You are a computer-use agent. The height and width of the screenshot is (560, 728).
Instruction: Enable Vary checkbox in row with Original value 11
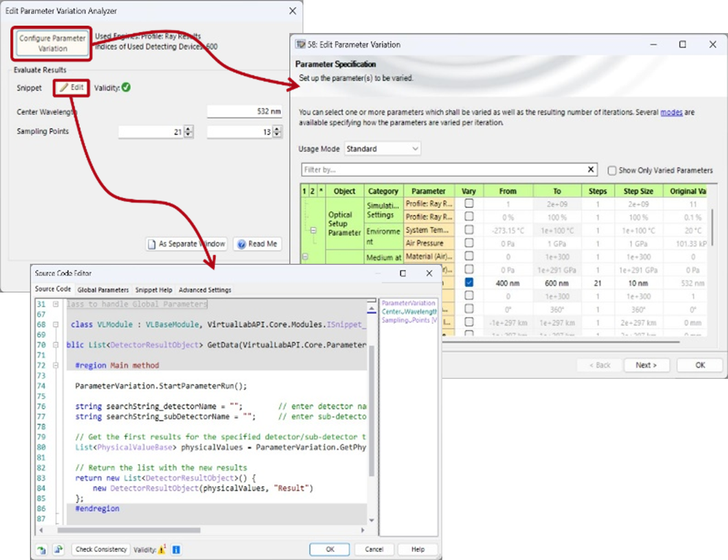point(469,203)
